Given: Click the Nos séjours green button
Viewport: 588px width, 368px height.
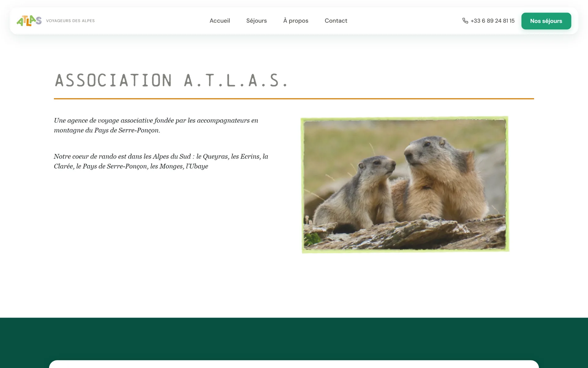Looking at the screenshot, I should click(546, 21).
